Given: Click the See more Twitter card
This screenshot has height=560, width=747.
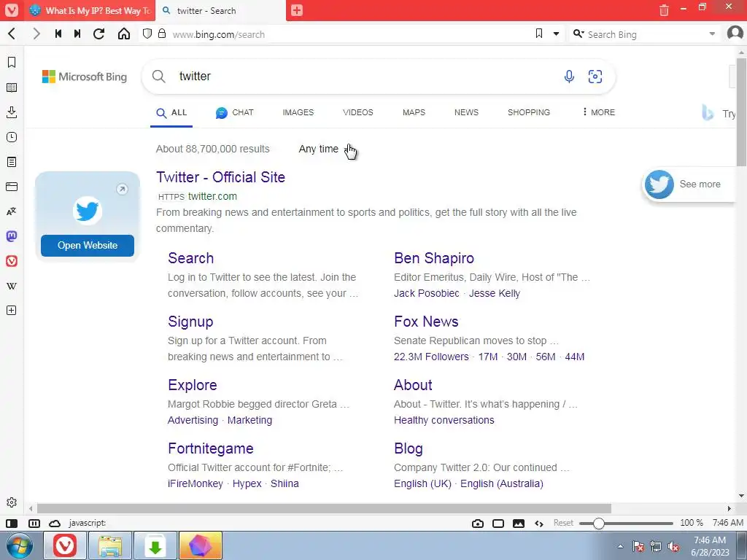Looking at the screenshot, I should 687,184.
